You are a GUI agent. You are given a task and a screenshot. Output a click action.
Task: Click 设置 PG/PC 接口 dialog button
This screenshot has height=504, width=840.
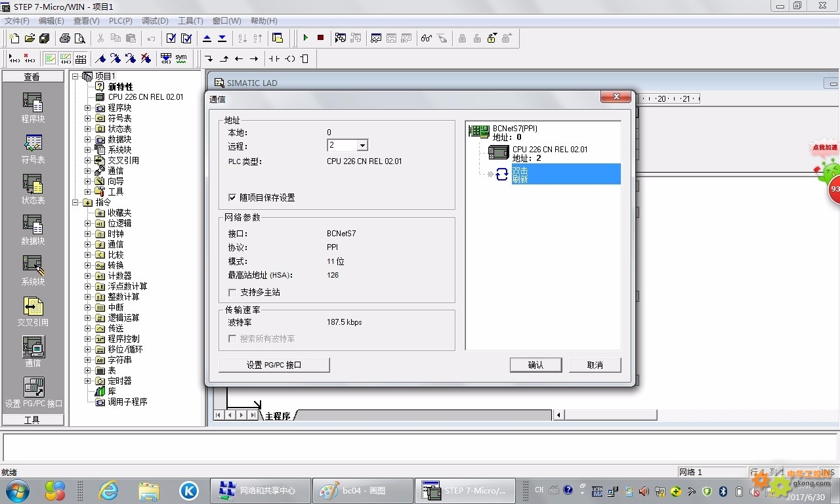274,365
